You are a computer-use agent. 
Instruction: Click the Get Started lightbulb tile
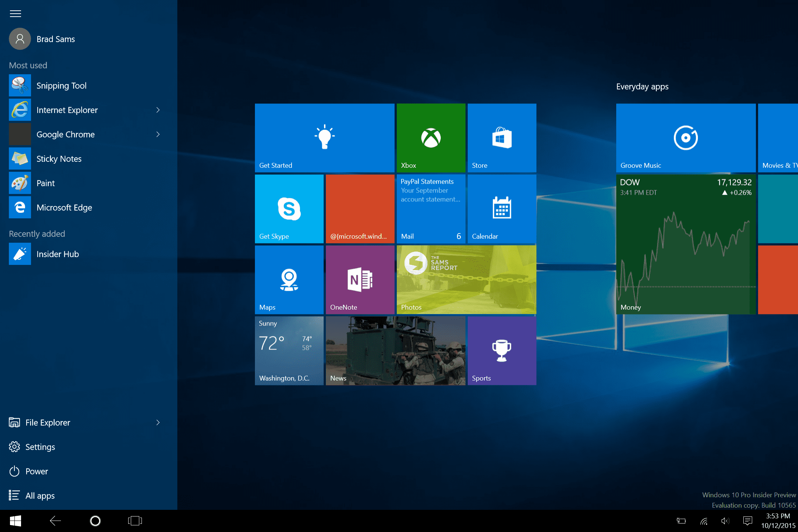pyautogui.click(x=324, y=138)
